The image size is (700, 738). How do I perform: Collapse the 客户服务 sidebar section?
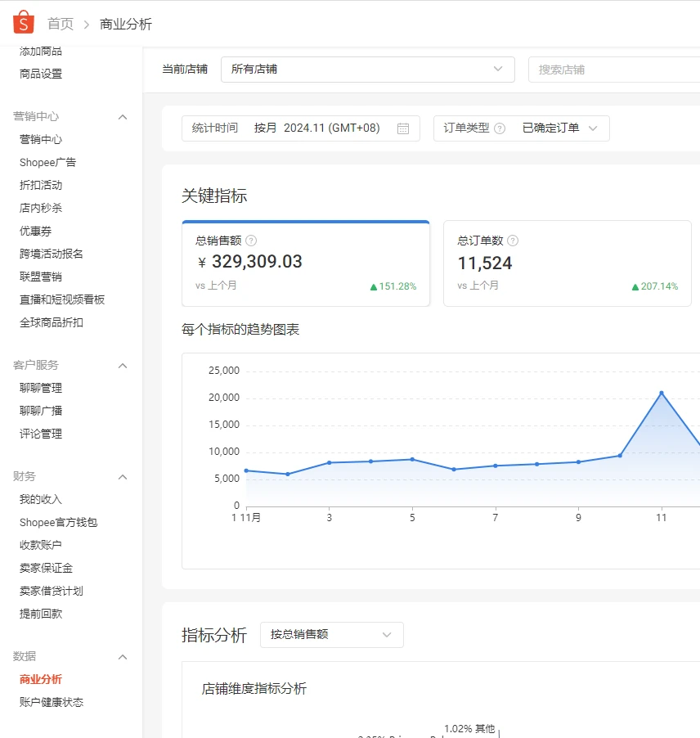[122, 365]
